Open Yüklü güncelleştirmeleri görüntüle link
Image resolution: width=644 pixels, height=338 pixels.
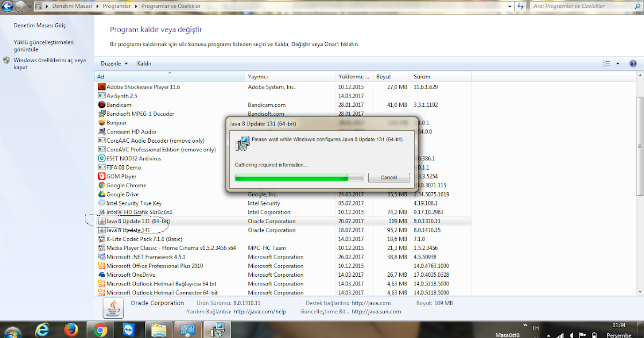43,46
